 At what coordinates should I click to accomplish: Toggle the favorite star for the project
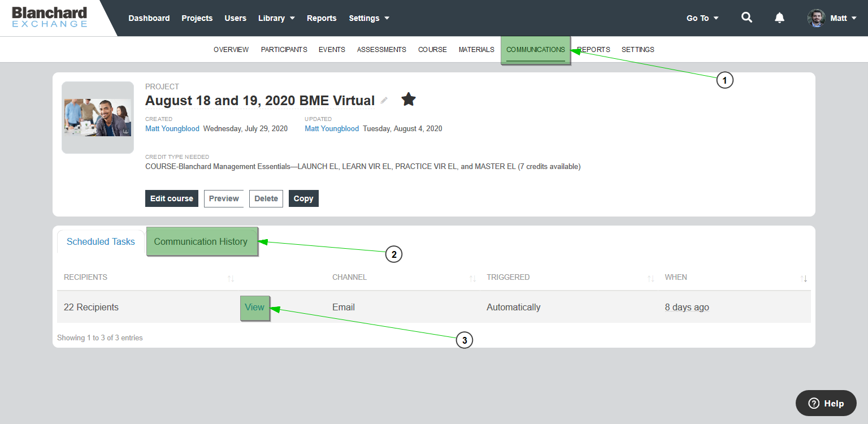409,100
